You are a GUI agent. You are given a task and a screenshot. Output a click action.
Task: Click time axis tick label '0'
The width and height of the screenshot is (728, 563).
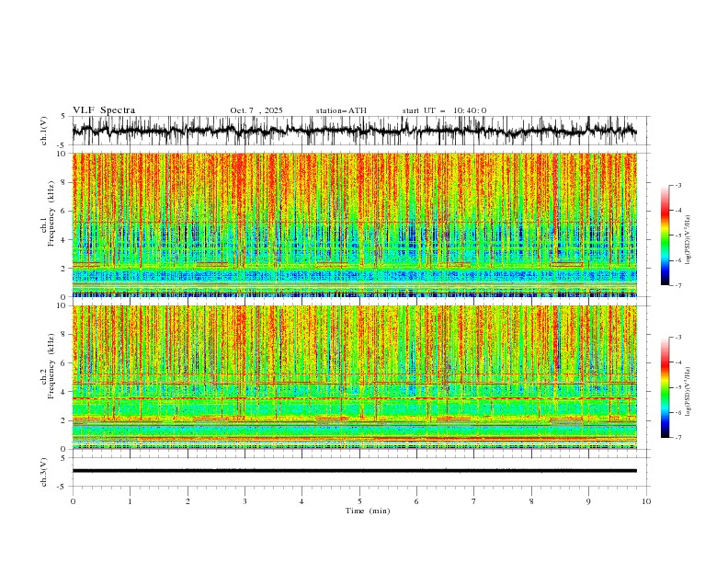click(x=73, y=501)
